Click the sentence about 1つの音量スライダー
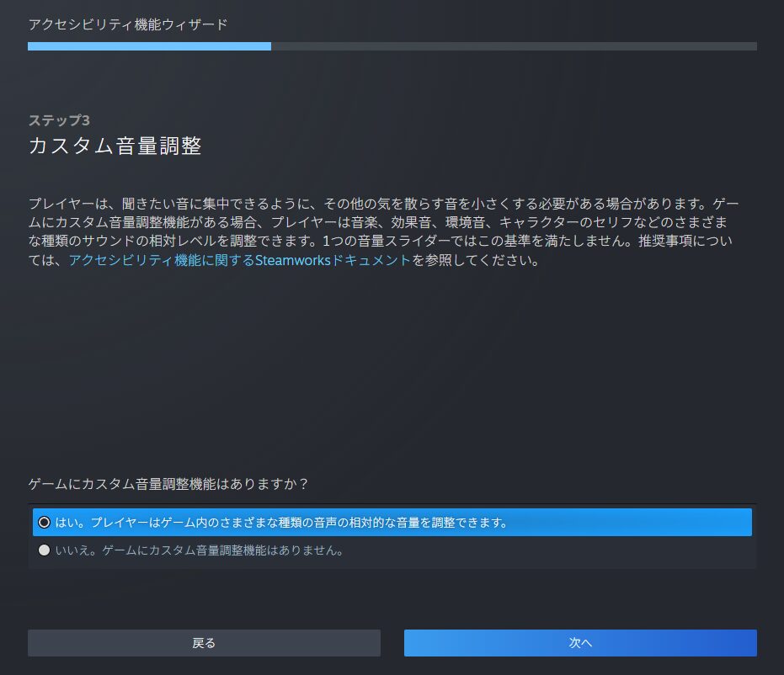The height and width of the screenshot is (675, 784). point(480,242)
